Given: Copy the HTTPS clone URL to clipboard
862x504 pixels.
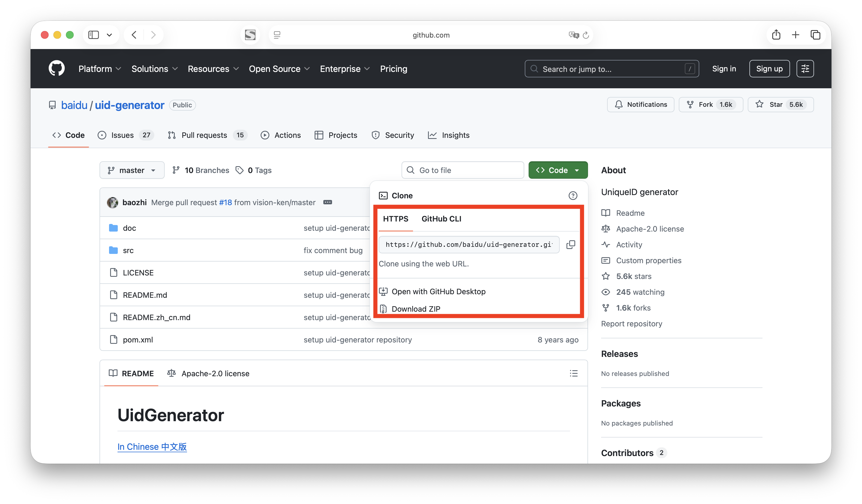Looking at the screenshot, I should coord(571,244).
